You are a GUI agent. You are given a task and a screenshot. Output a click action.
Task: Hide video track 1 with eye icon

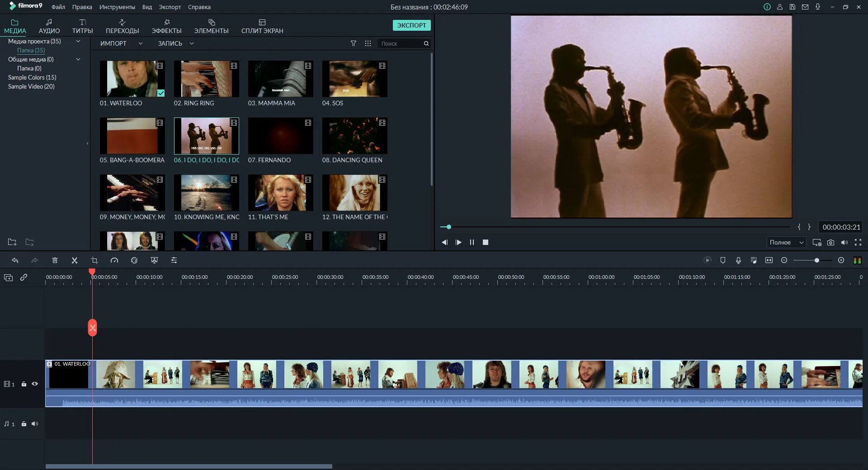35,384
